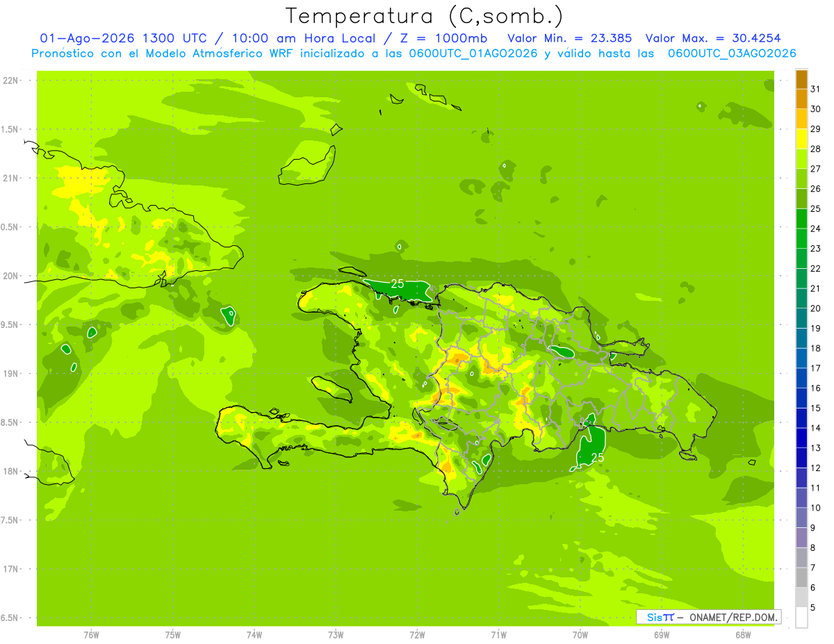Click the '70W' longitude label

coord(580,635)
